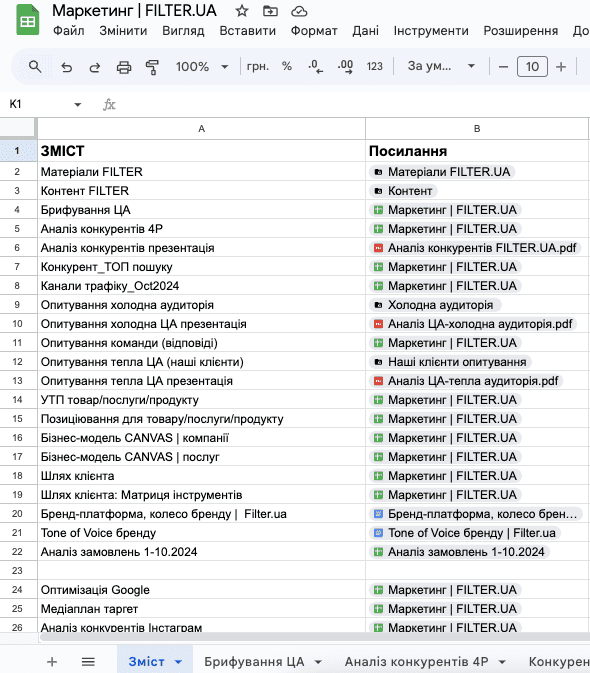Select the cell Медіаплан таргет
The image size is (590, 673).
click(202, 609)
